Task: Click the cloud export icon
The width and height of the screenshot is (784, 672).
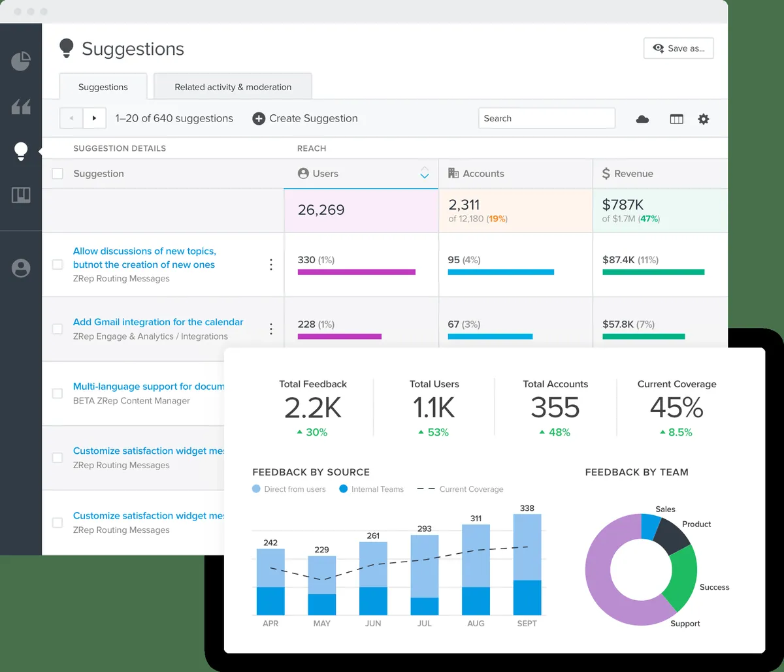Action: (x=642, y=119)
